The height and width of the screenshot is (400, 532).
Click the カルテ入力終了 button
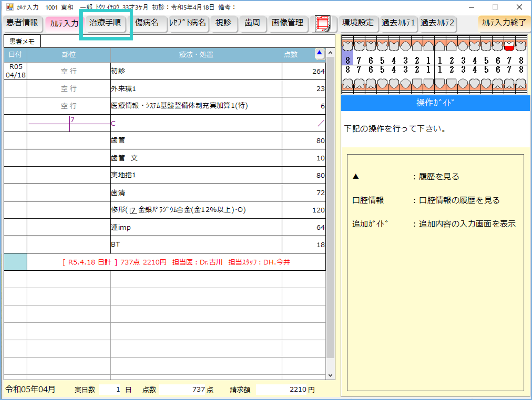(x=504, y=23)
